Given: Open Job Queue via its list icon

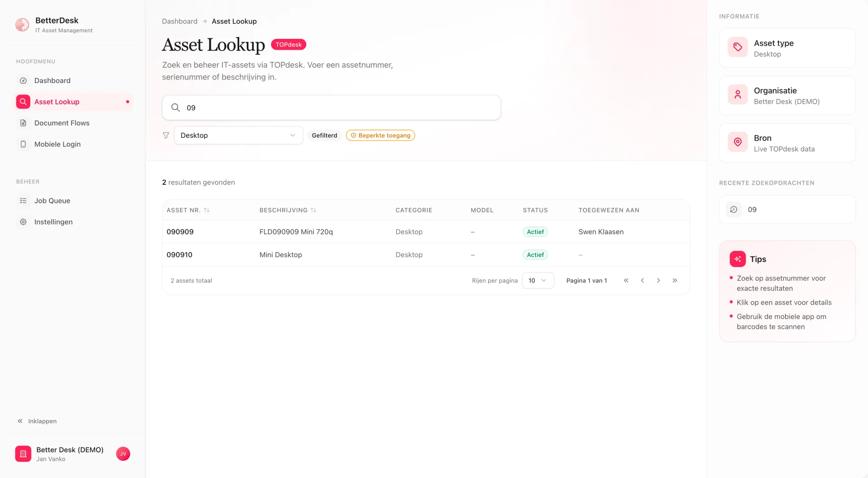Looking at the screenshot, I should (x=23, y=200).
